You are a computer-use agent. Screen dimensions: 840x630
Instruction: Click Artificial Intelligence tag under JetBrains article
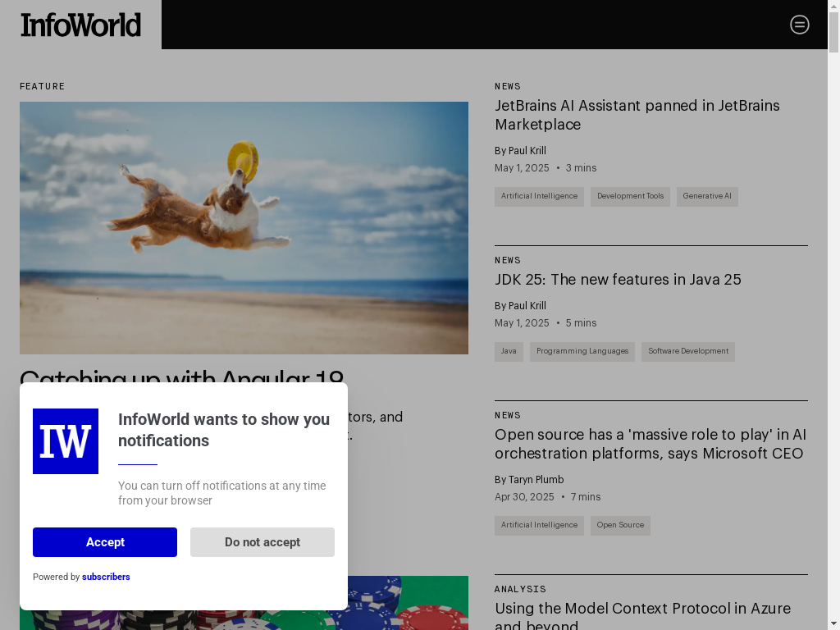click(x=539, y=197)
